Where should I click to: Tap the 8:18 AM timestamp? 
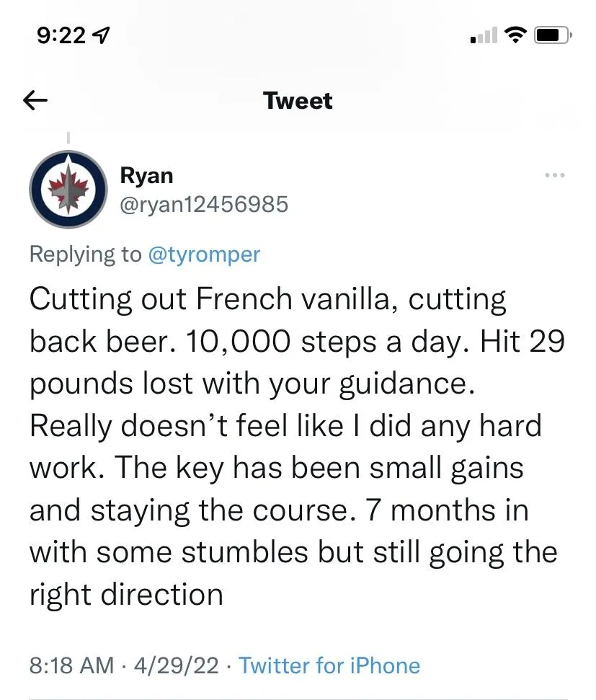point(71,665)
